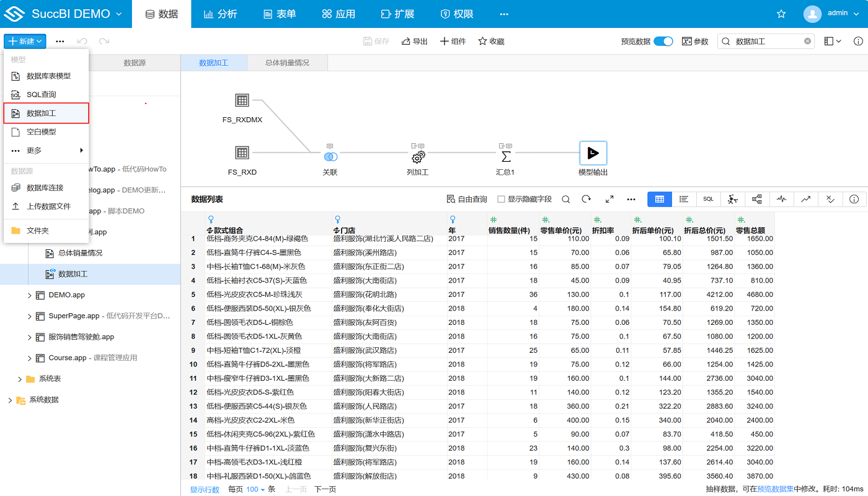Click the FS_RXDMX table node
The height and width of the screenshot is (496, 868).
tap(242, 100)
